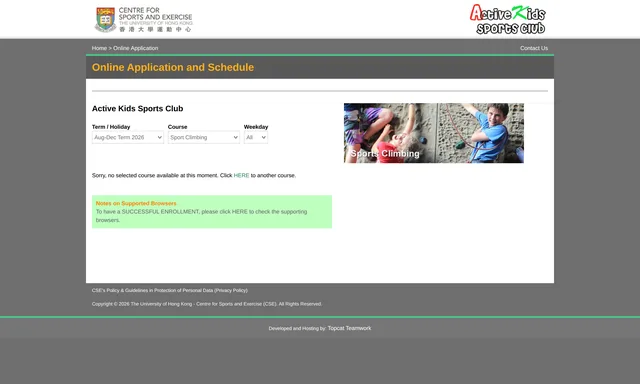640x384 pixels.
Task: Open the CSE Privacy Policy link
Action: coord(170,291)
